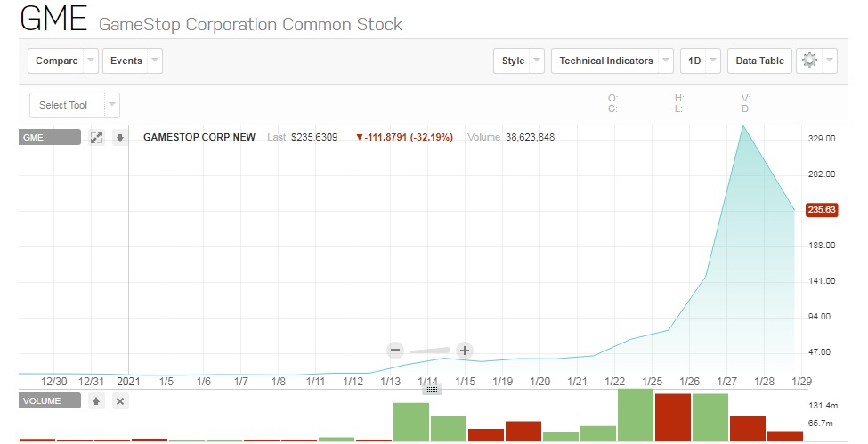Open the Select Tool drawing dropdown

(75, 105)
